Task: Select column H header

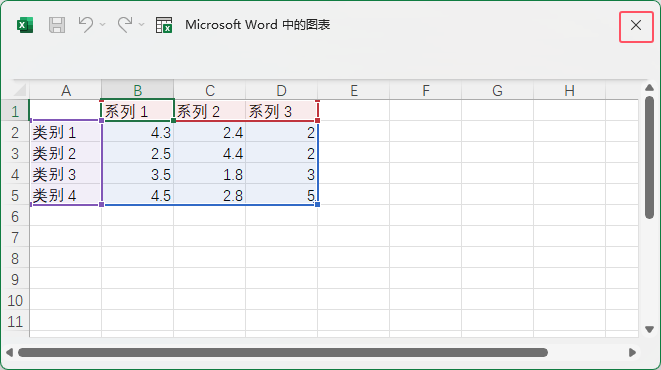Action: [x=570, y=90]
